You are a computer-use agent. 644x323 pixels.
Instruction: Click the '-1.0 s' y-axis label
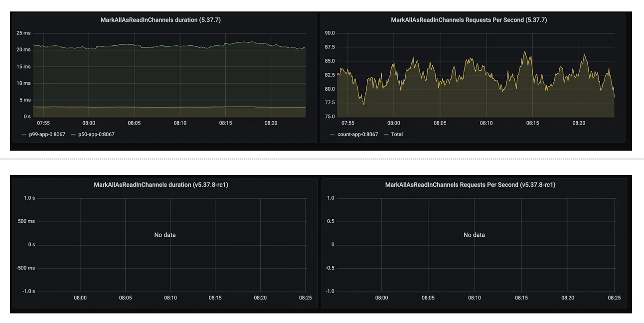pos(28,292)
